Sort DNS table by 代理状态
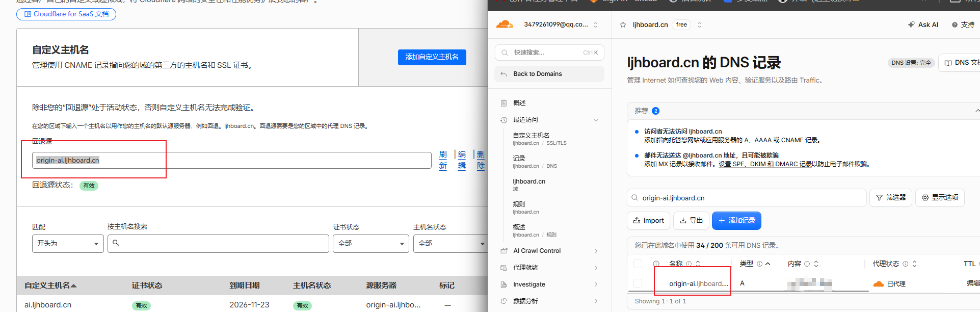This screenshot has height=312, width=980. click(914, 264)
